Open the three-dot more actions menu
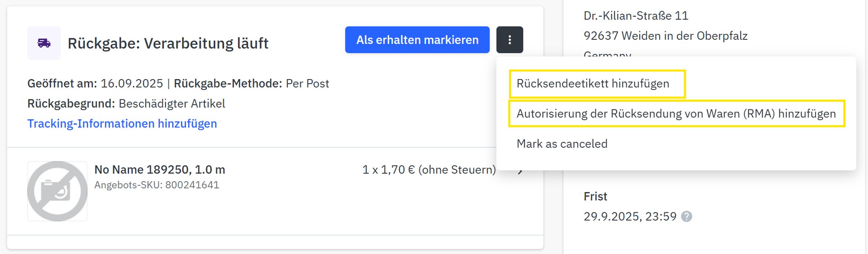Image resolution: width=868 pixels, height=254 pixels. click(x=509, y=40)
